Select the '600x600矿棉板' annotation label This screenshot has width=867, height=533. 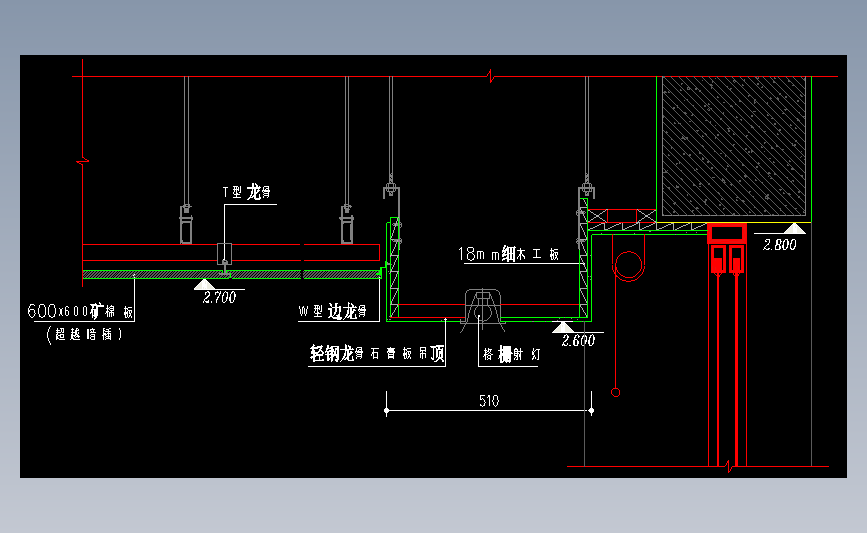point(81,311)
